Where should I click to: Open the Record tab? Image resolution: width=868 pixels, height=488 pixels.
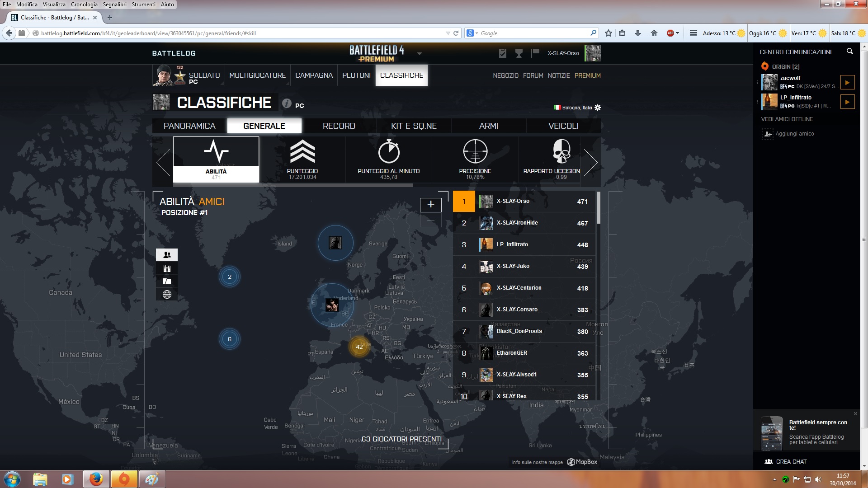pyautogui.click(x=339, y=126)
